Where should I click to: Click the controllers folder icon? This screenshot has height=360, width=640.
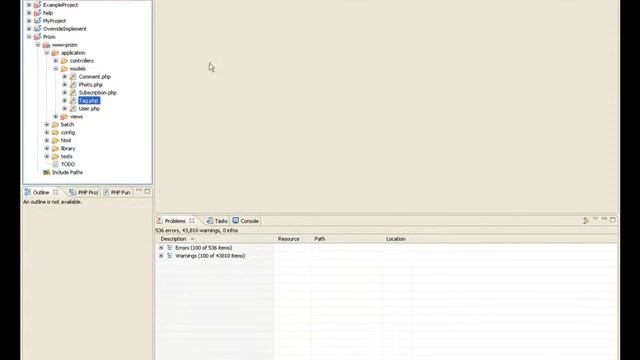64,61
